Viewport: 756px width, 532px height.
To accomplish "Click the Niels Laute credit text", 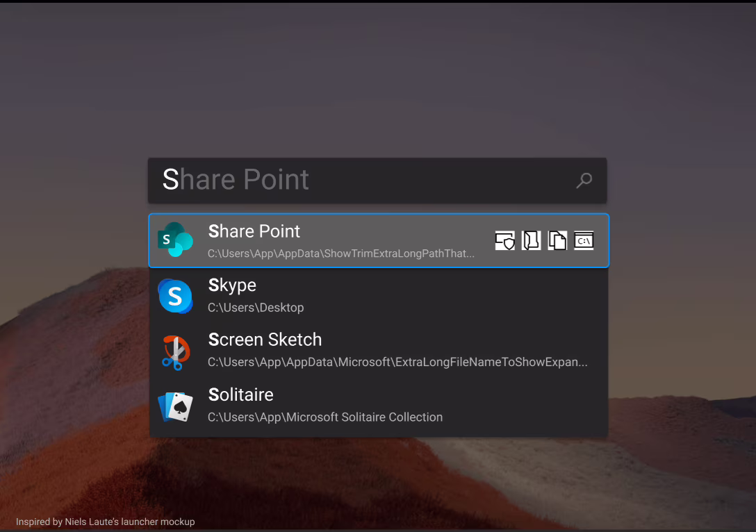I will pyautogui.click(x=106, y=522).
